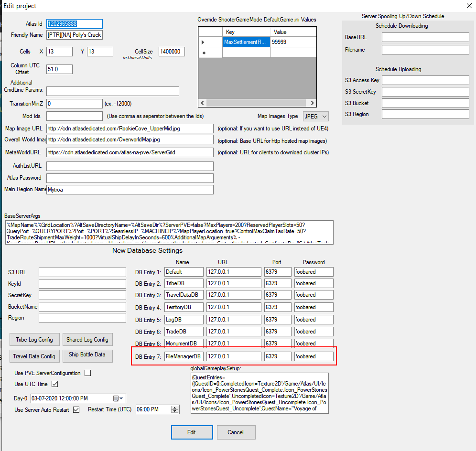Viewport: 476px width, 451px height.
Task: Click the Cancel button
Action: (236, 432)
